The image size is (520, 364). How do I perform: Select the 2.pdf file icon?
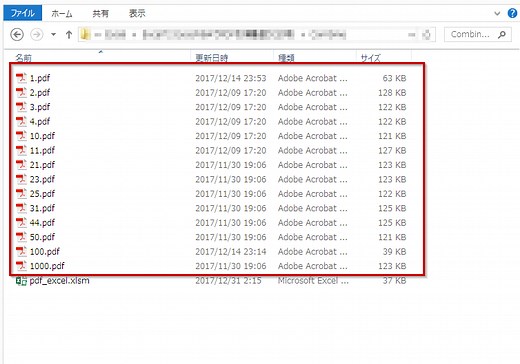coord(21,92)
